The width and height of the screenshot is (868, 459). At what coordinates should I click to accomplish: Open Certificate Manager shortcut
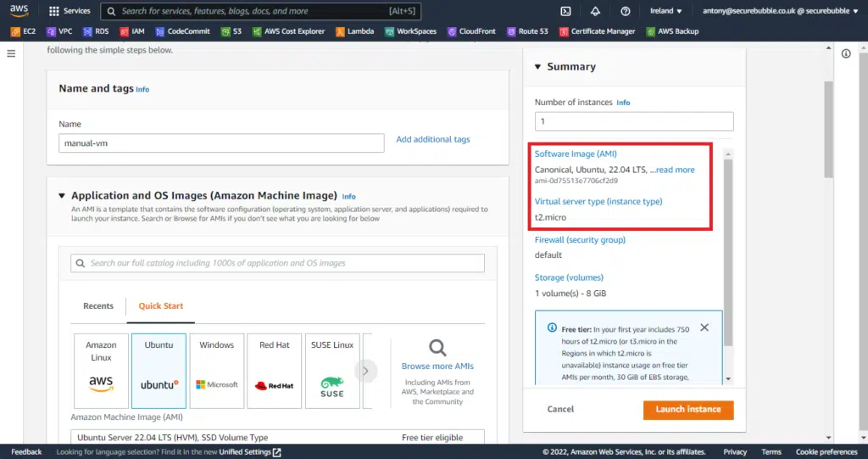tap(598, 31)
